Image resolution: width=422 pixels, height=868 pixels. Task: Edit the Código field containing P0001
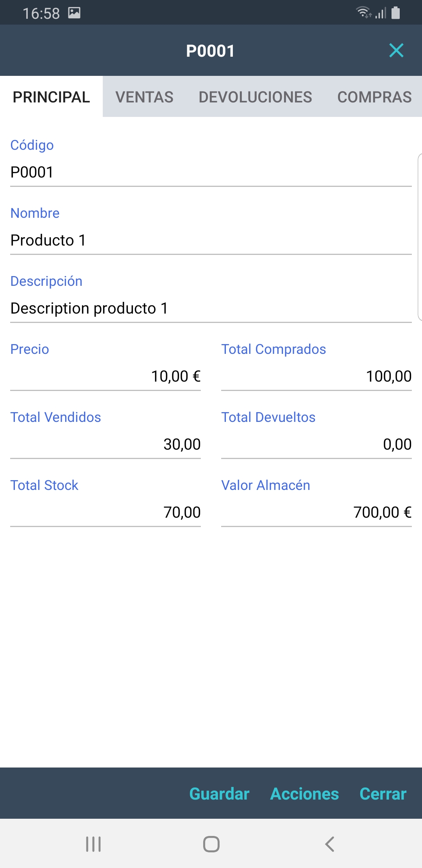coord(211,172)
